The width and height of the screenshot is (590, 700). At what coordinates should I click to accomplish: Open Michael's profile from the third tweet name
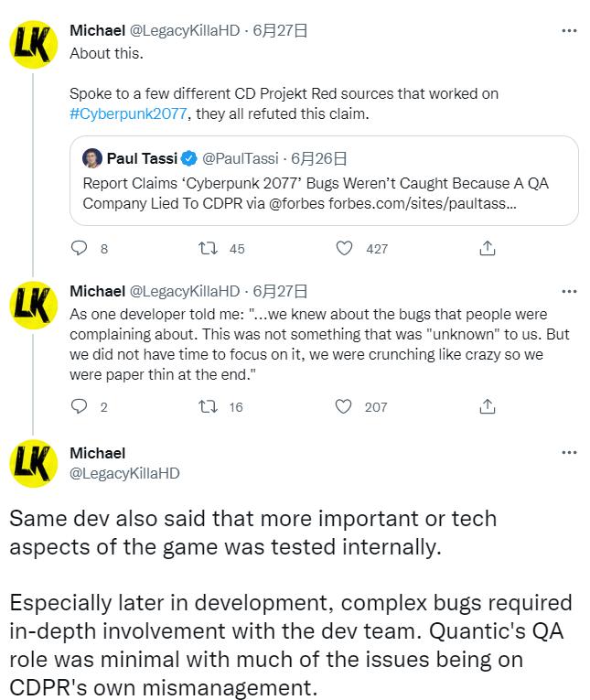[98, 453]
